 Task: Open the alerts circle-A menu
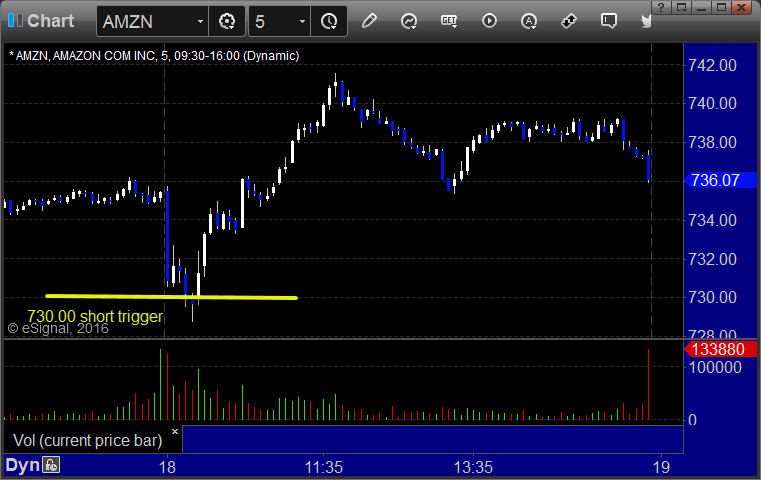(x=529, y=21)
